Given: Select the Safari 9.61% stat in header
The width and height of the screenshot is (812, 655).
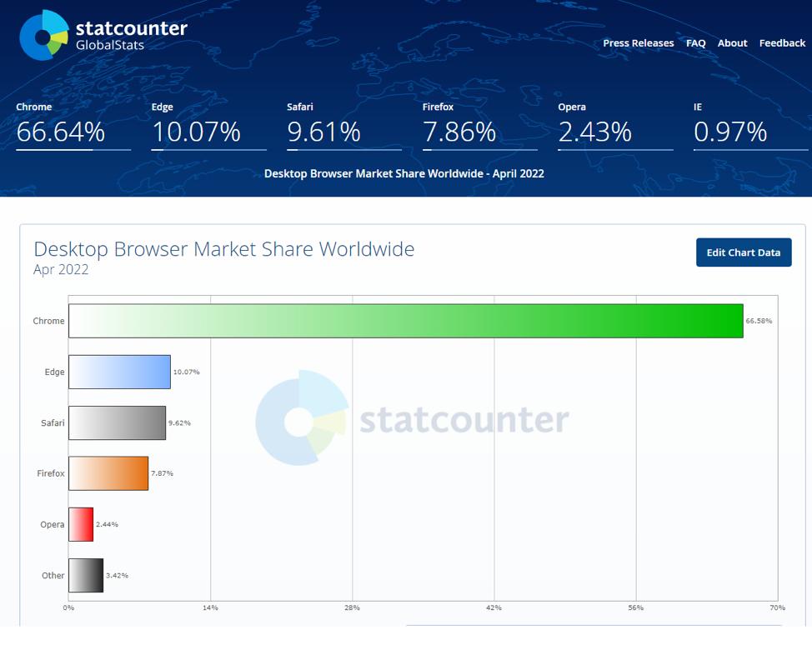Looking at the screenshot, I should pos(344,126).
